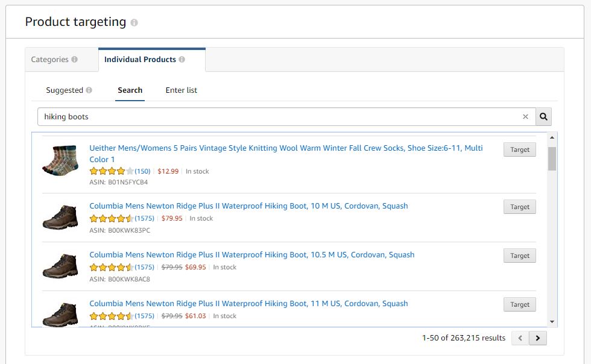This screenshot has width=591, height=364.
Task: Open the Ueither Vintage Style socks title link
Action: pos(286,154)
